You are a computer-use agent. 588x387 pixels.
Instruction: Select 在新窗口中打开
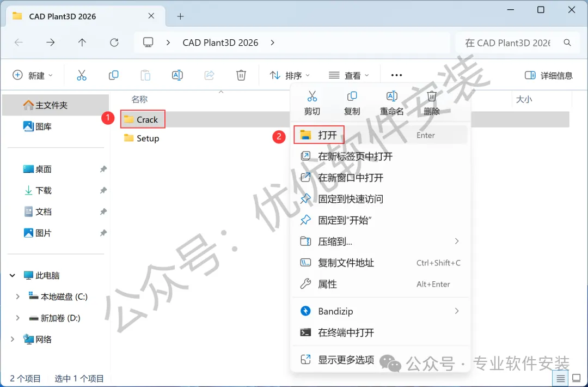coord(380,178)
